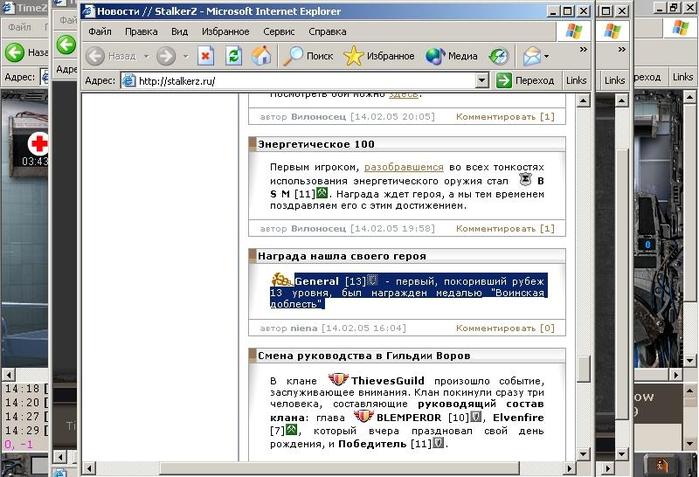The width and height of the screenshot is (699, 477).
Task: Click the info icon after Победитель [11]
Action: (439, 443)
